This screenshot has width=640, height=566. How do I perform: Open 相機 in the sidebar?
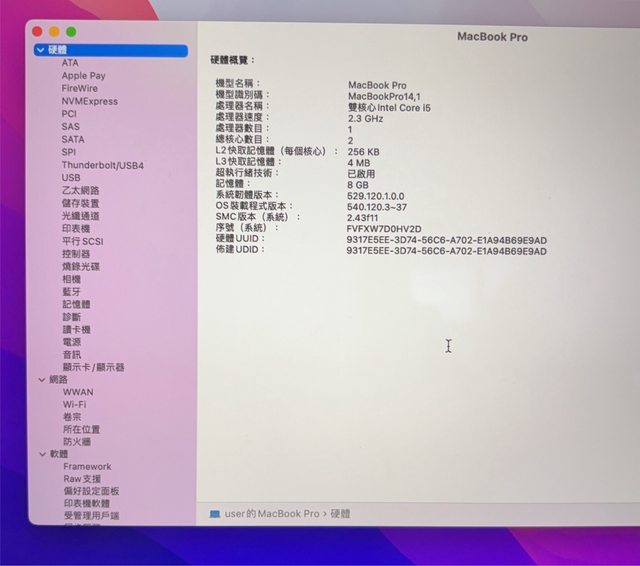(71, 280)
